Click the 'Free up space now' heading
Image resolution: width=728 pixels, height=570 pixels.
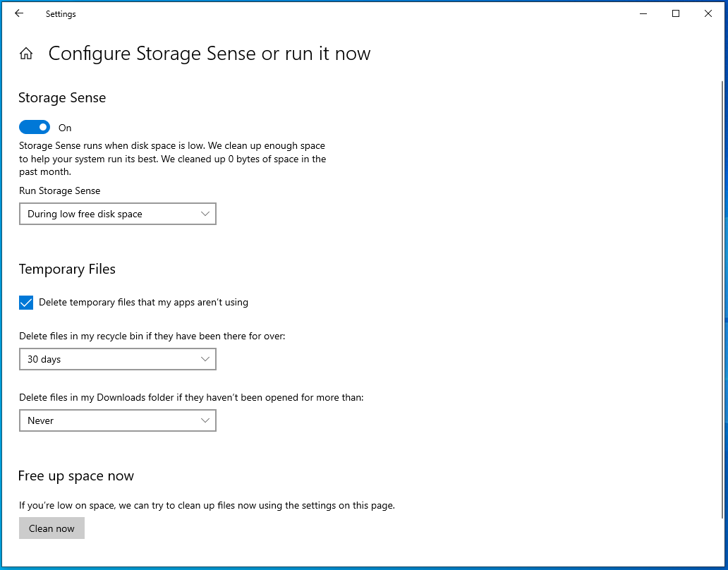76,475
